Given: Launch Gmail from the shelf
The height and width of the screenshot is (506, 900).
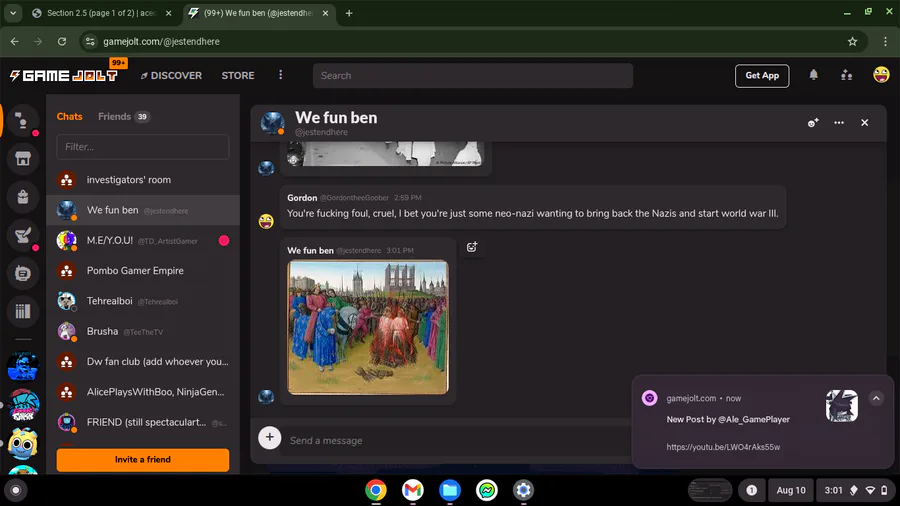Looking at the screenshot, I should 413,490.
